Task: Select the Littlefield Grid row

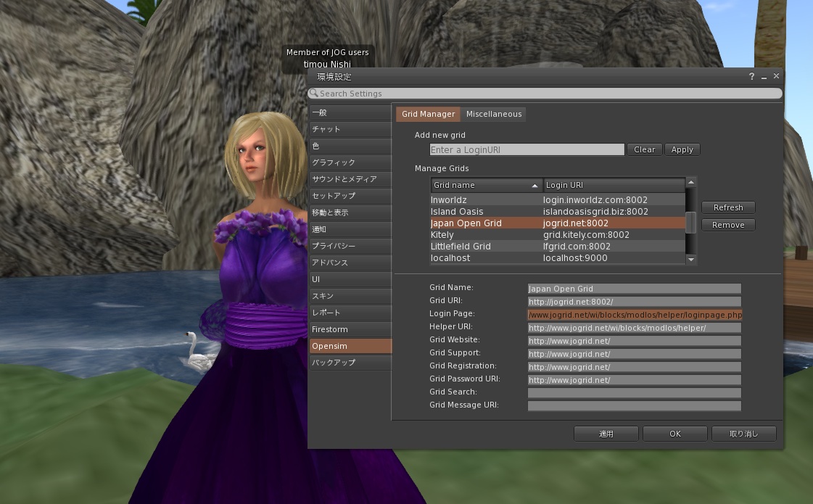Action: [558, 247]
